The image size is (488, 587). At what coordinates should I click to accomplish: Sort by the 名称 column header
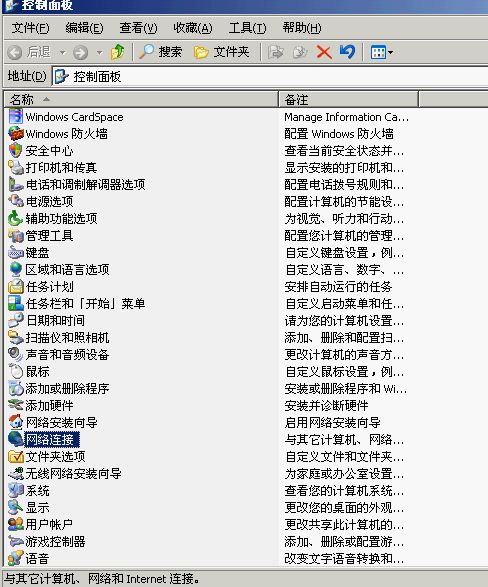141,100
